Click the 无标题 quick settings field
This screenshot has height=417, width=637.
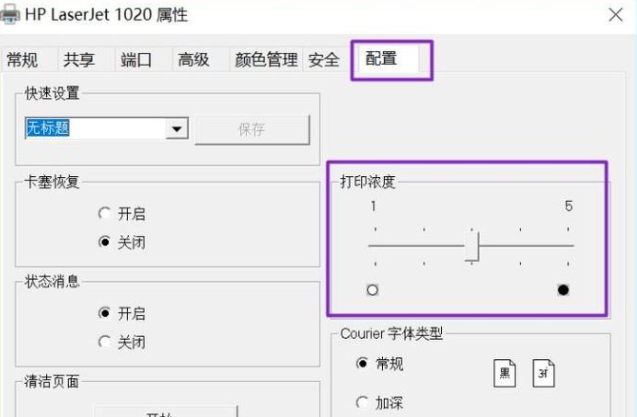click(96, 128)
